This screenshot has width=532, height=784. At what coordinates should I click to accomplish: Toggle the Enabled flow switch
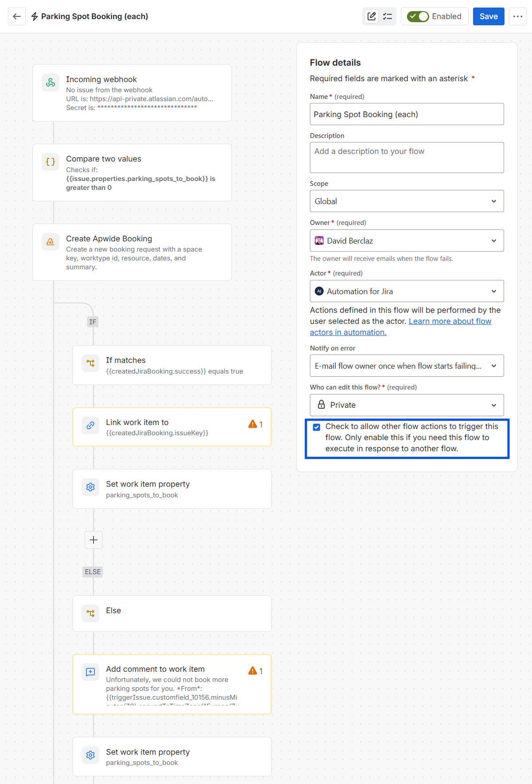point(418,16)
